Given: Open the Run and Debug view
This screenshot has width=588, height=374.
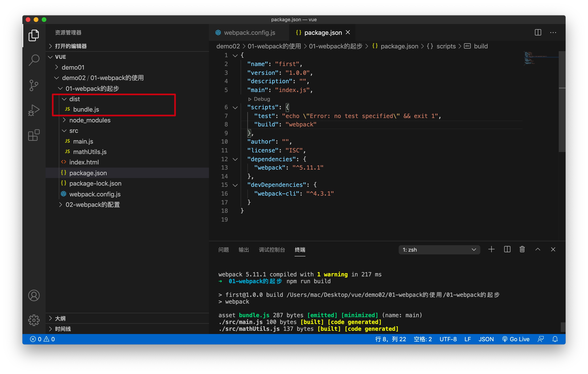Looking at the screenshot, I should pos(34,110).
